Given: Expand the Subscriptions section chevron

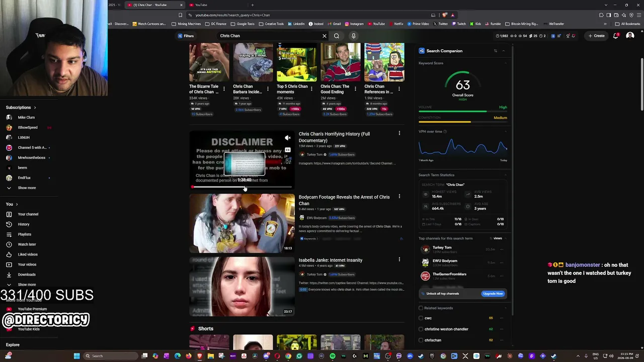Looking at the screenshot, I should point(35,108).
